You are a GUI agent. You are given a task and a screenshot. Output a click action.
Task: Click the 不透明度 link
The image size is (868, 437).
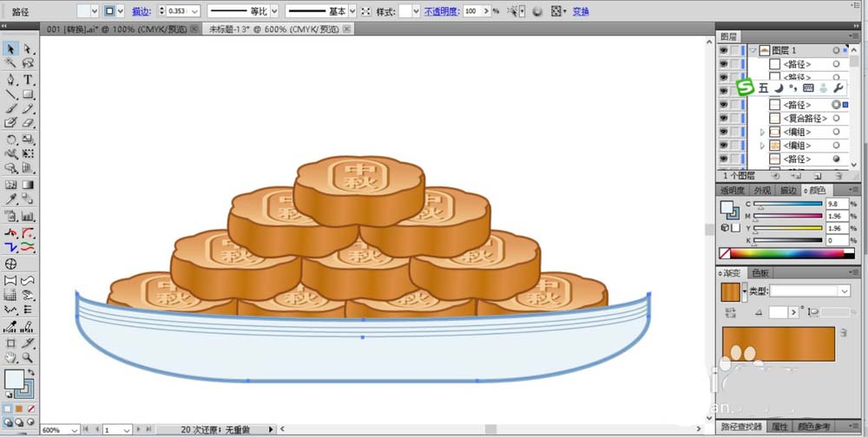click(442, 11)
